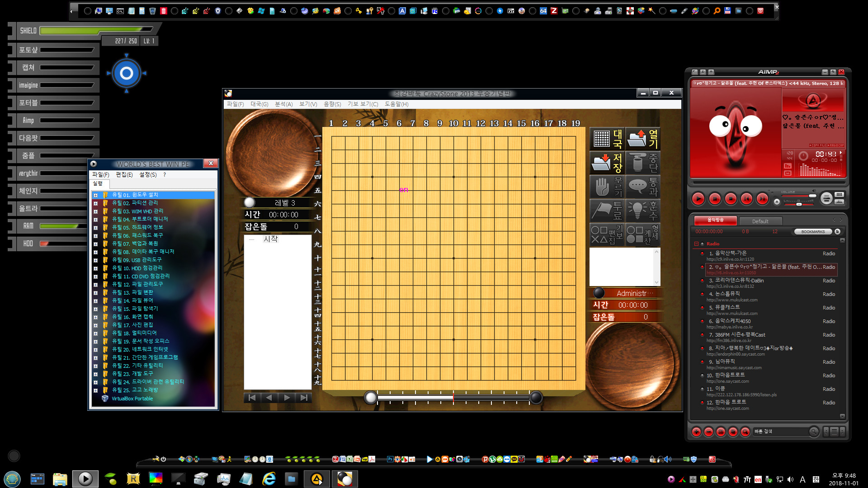Jump to first move in Go move navigator
Image resolution: width=868 pixels, height=488 pixels.
click(x=252, y=398)
